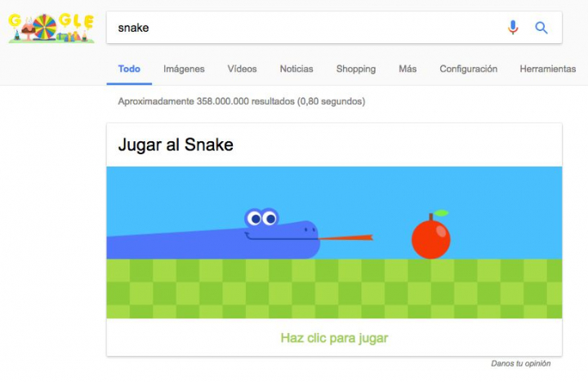Image resolution: width=588 pixels, height=382 pixels.
Task: Select the Todo tab
Action: [129, 69]
